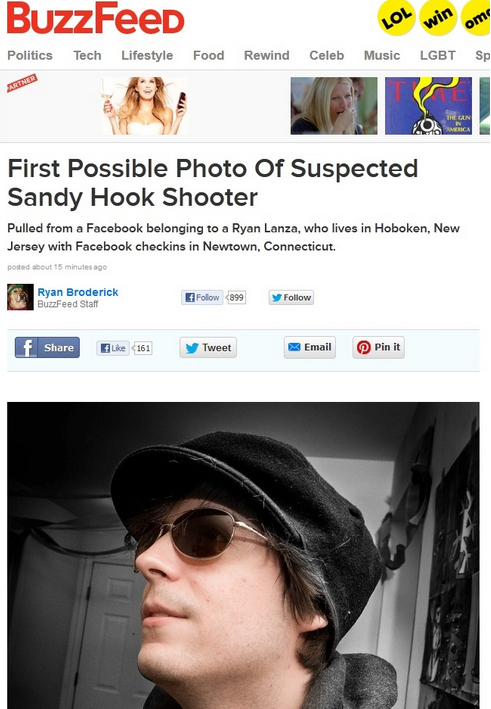Click the yellow win badge
Viewport: 491px width, 709px height.
(x=438, y=18)
